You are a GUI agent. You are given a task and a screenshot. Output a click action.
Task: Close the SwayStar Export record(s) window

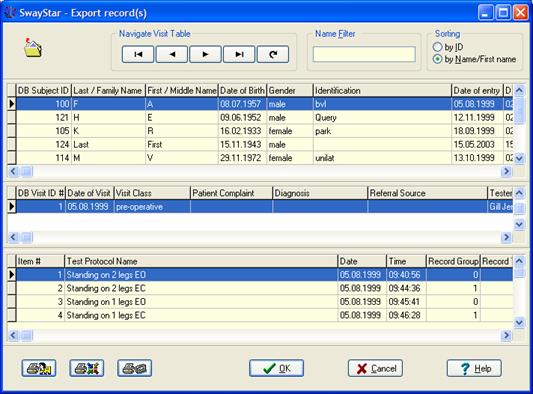(521, 13)
